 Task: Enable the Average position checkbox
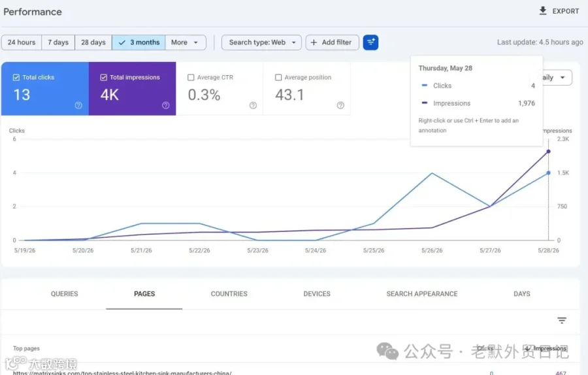pos(278,77)
